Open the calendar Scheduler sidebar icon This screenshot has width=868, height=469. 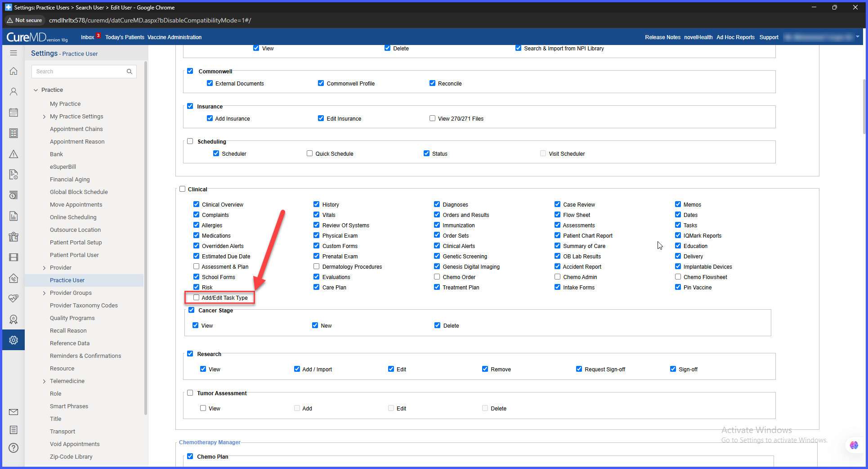point(13,113)
